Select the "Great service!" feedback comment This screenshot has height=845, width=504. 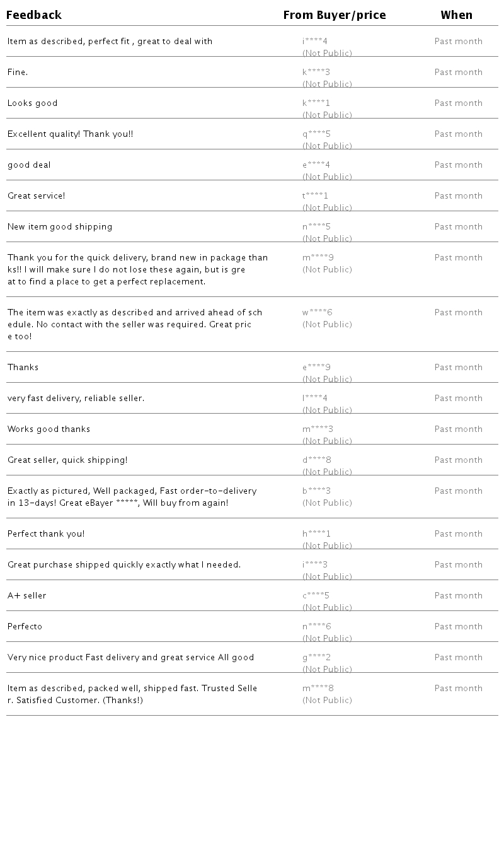tap(36, 196)
